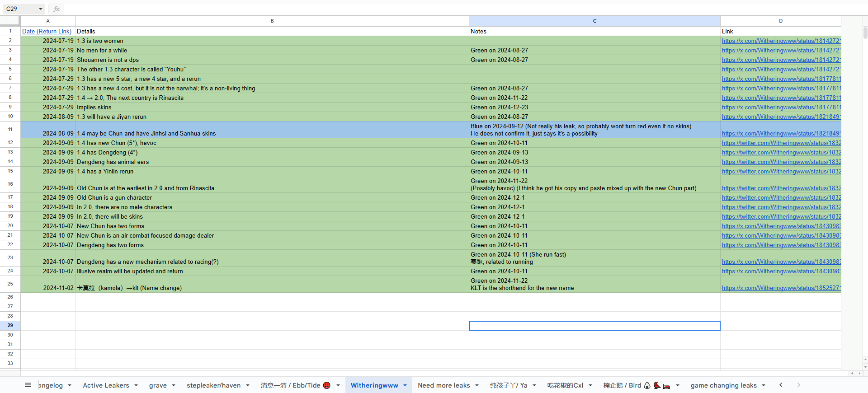Select cell 'Implies skins'

pyautogui.click(x=272, y=107)
